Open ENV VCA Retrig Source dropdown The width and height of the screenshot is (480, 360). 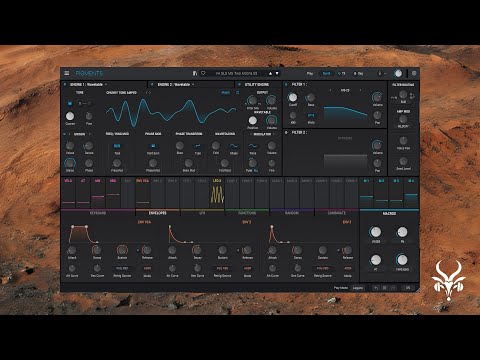122,268
